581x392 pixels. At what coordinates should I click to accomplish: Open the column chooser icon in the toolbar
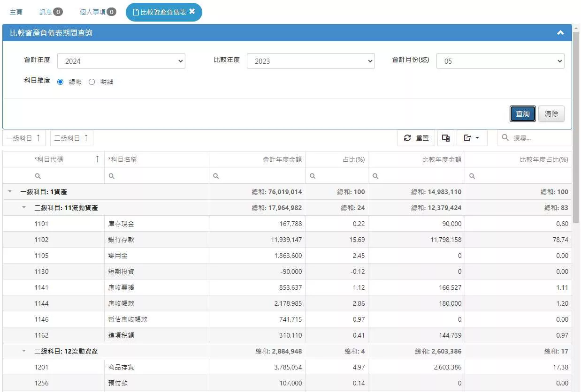446,138
